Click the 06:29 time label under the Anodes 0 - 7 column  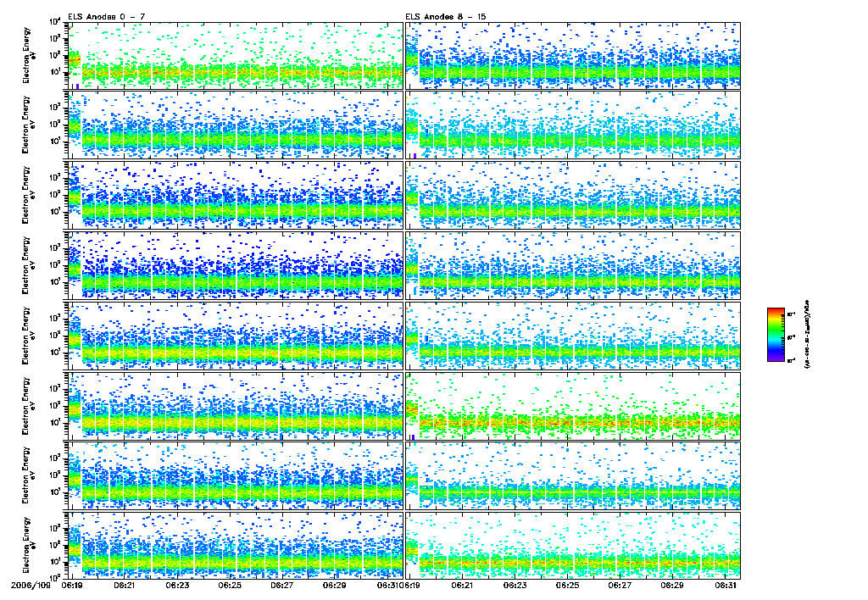(x=334, y=585)
